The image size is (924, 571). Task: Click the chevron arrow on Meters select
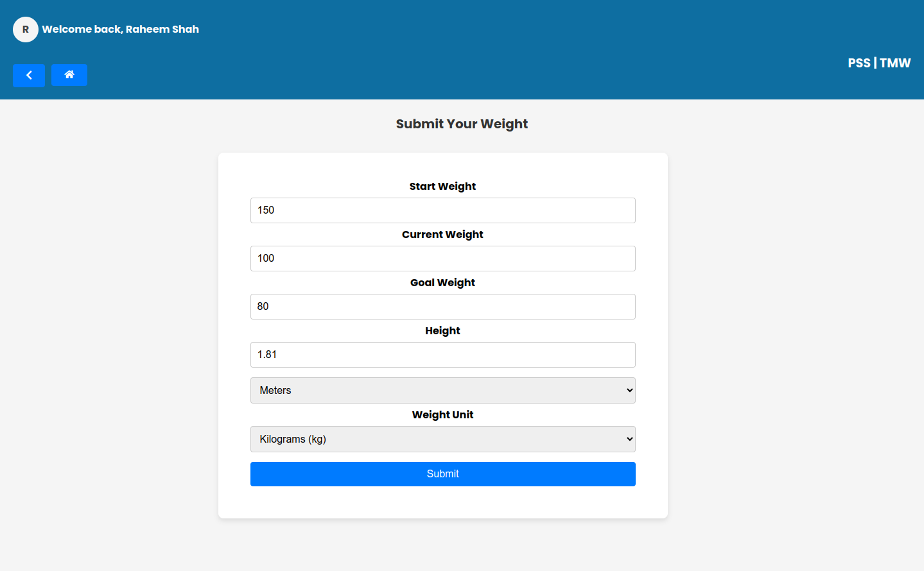pyautogui.click(x=629, y=390)
